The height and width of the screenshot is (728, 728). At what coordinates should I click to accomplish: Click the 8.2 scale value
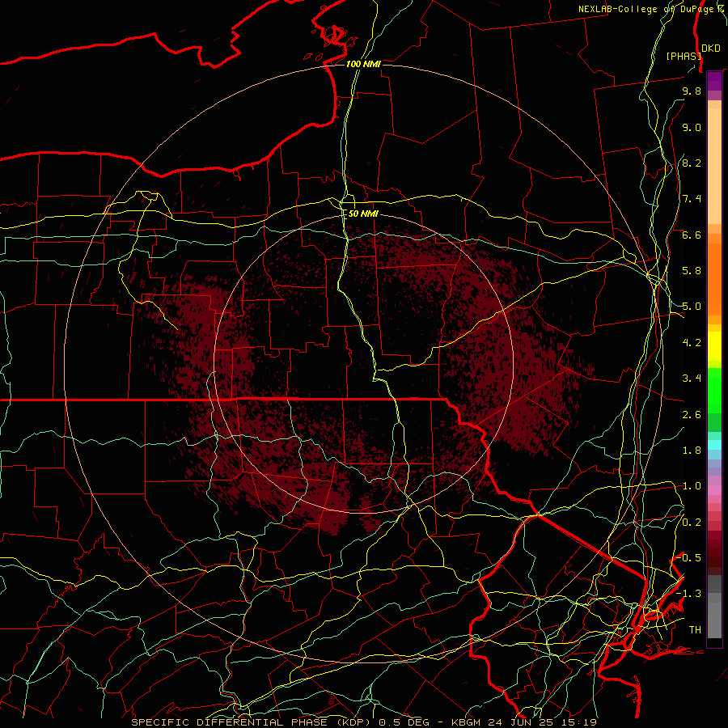point(692,163)
